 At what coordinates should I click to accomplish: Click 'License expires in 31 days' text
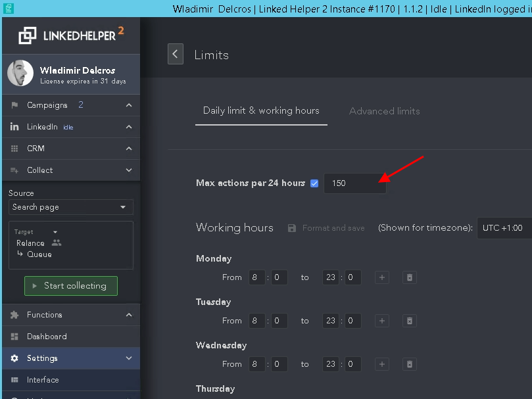(83, 82)
